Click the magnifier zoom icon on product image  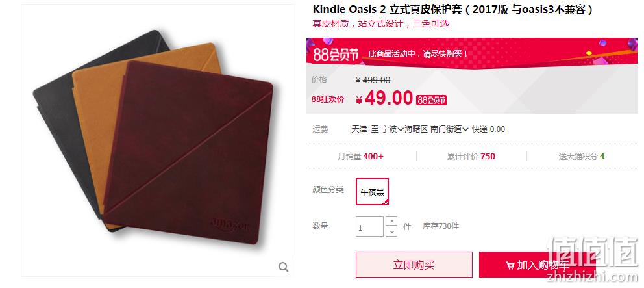pyautogui.click(x=284, y=267)
